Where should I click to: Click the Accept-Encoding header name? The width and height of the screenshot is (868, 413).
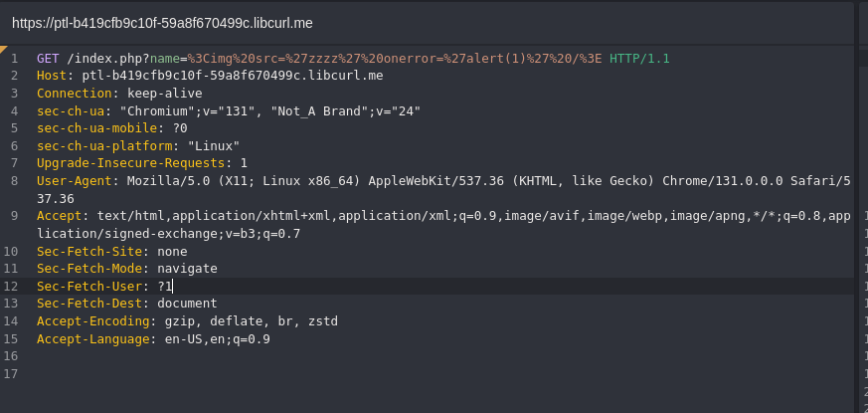point(93,321)
